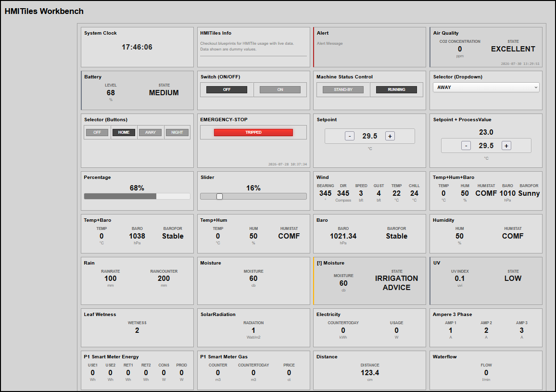
Task: Click the Distance value 123.4
Action: click(370, 373)
